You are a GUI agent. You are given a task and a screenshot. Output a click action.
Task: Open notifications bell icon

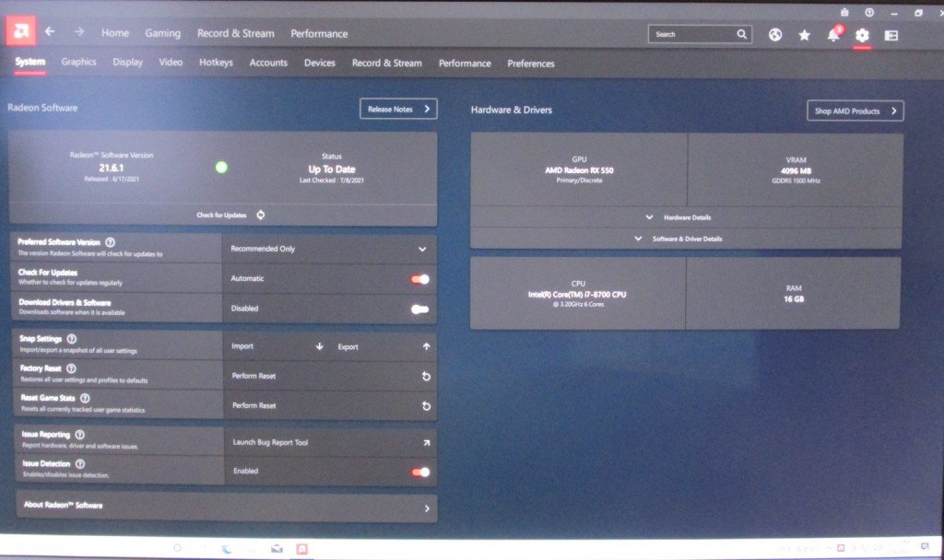[833, 34]
